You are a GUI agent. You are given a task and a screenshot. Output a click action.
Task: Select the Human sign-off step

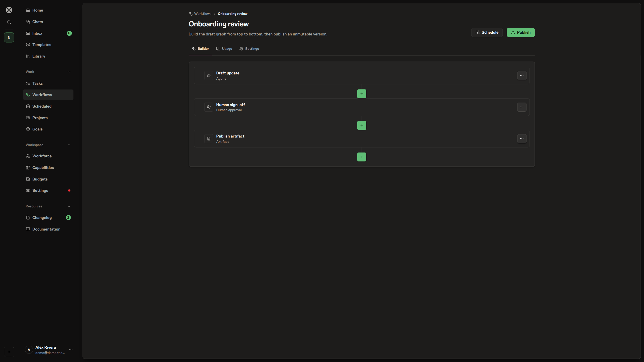pos(361,107)
